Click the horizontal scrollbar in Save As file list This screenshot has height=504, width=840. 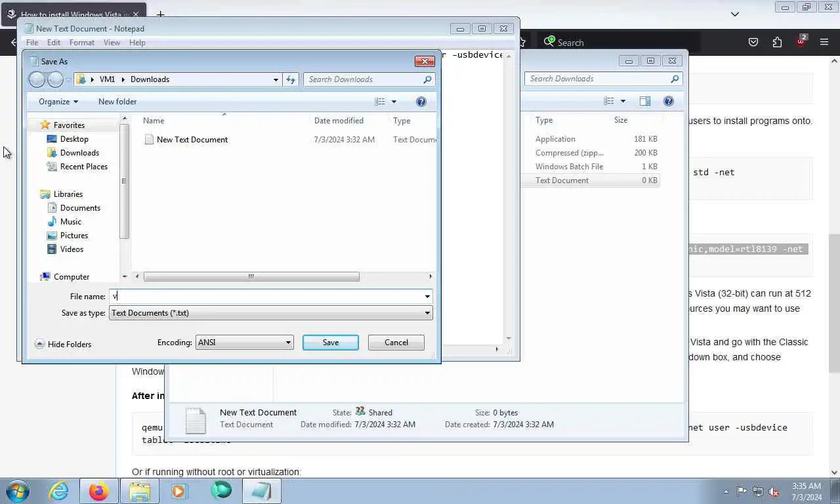(251, 277)
